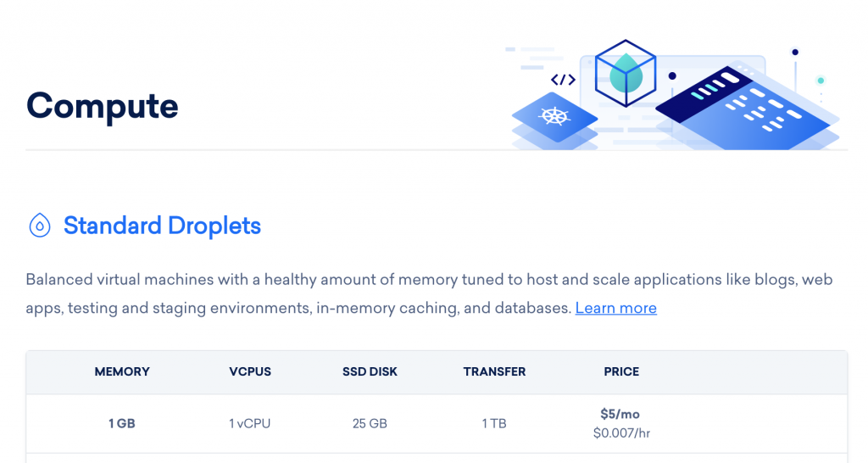Click the 25 GB disk cell
This screenshot has height=463, width=868.
point(370,424)
